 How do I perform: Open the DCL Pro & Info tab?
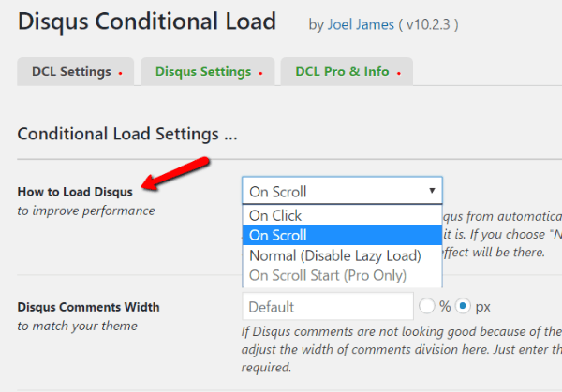[347, 72]
